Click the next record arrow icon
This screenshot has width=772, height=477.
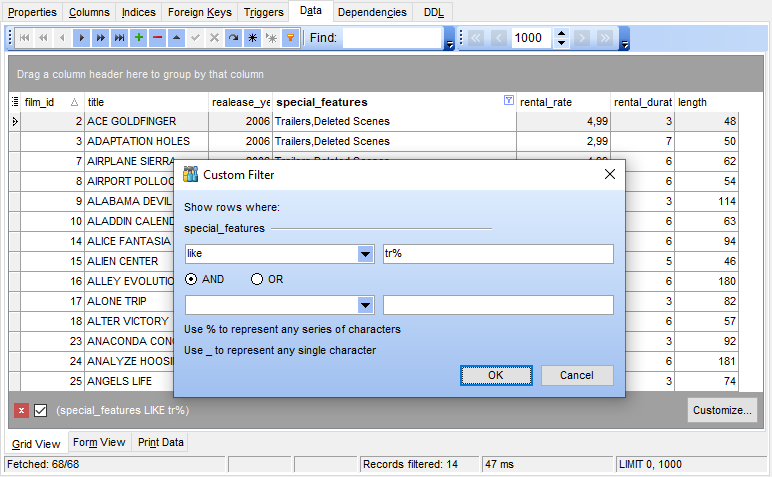[81, 38]
